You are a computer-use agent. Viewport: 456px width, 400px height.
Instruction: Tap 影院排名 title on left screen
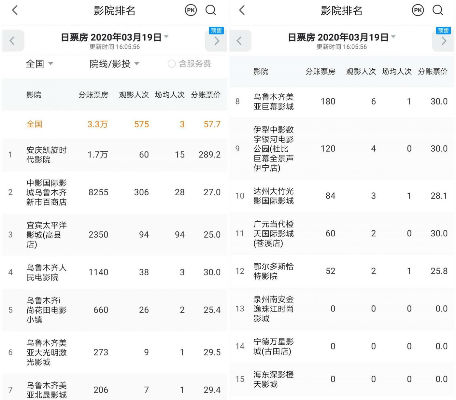[x=114, y=11]
